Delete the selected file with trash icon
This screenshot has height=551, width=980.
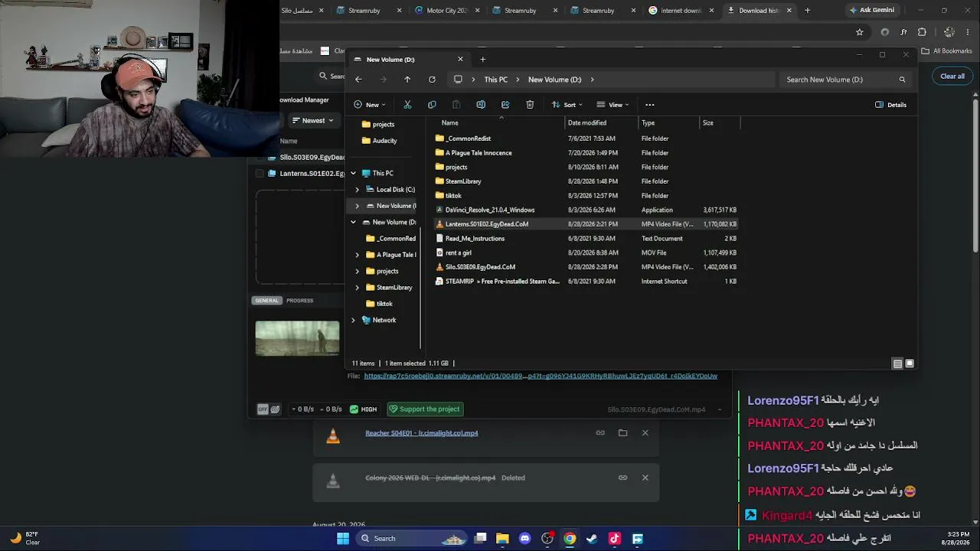tap(530, 105)
